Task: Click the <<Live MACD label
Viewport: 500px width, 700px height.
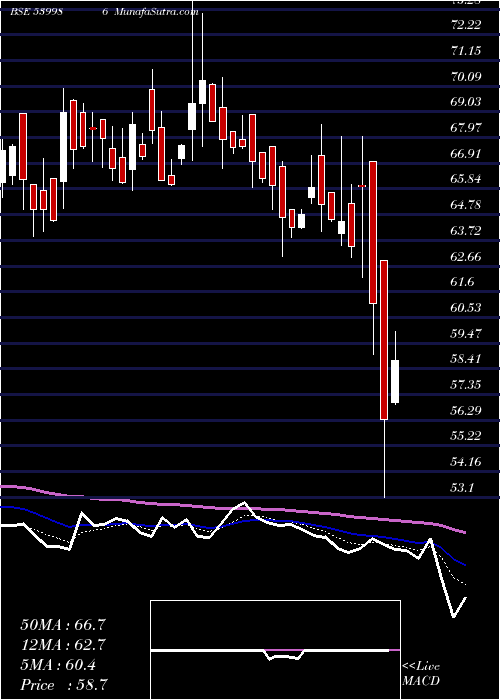Action: click(x=421, y=674)
